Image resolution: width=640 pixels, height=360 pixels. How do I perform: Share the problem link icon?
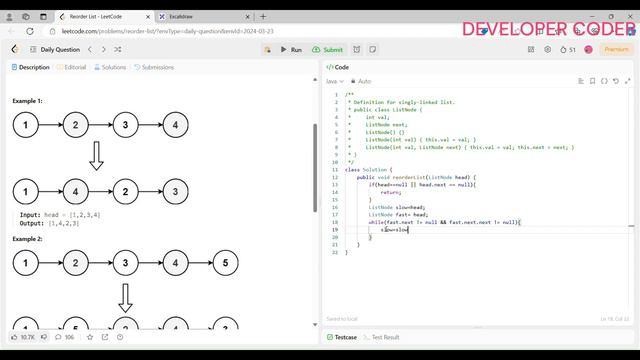click(105, 337)
